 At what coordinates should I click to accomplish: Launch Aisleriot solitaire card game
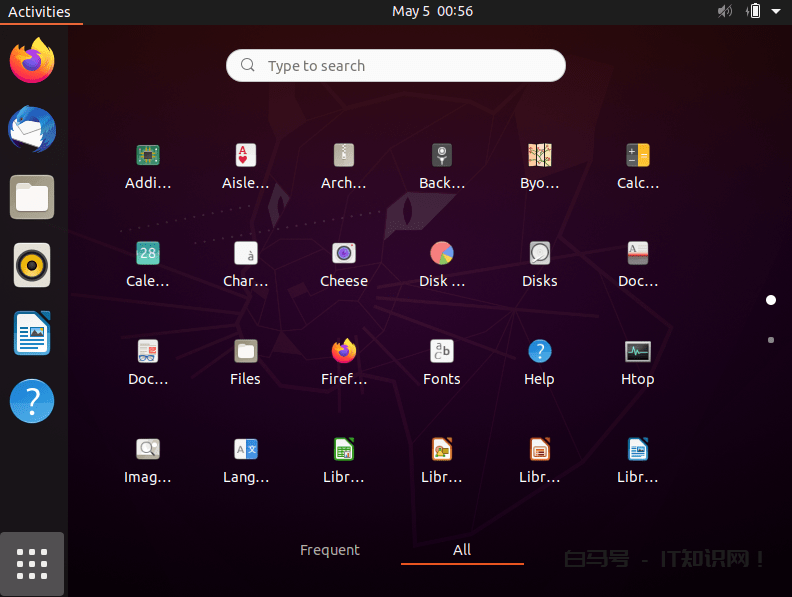pos(245,156)
